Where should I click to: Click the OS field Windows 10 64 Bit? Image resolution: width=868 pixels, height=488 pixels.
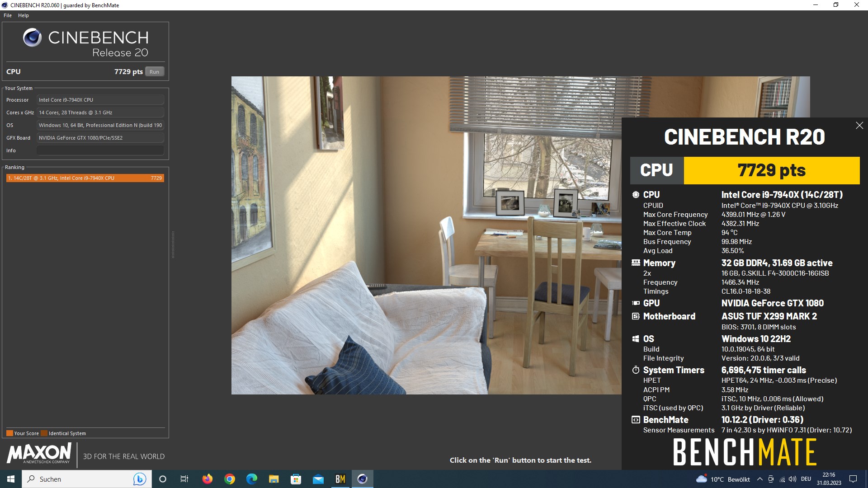[100, 125]
